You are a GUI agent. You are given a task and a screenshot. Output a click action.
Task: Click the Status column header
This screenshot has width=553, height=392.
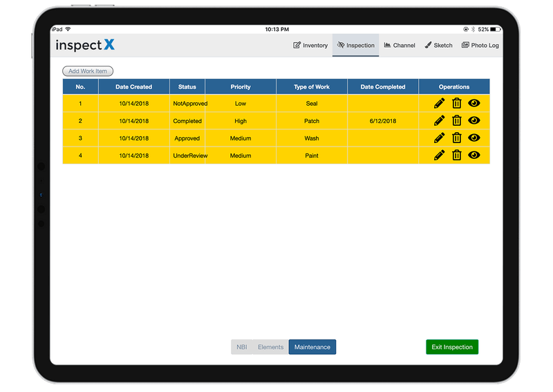coord(187,87)
